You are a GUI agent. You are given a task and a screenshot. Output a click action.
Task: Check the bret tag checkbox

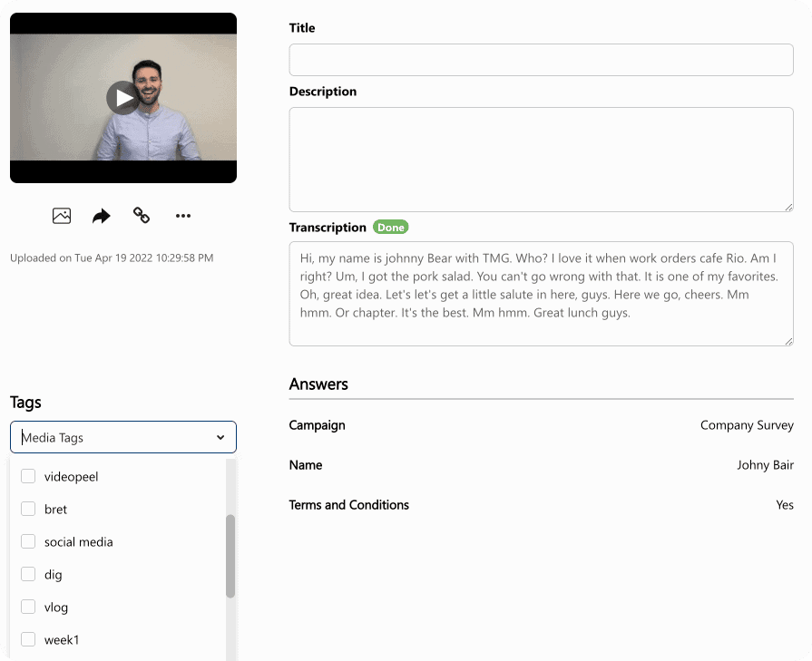click(28, 509)
